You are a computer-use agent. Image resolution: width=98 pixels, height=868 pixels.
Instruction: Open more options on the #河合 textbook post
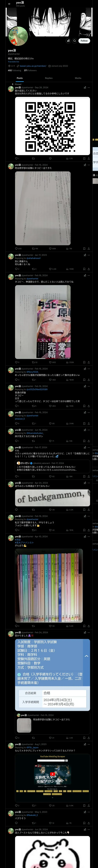[89, 537]
